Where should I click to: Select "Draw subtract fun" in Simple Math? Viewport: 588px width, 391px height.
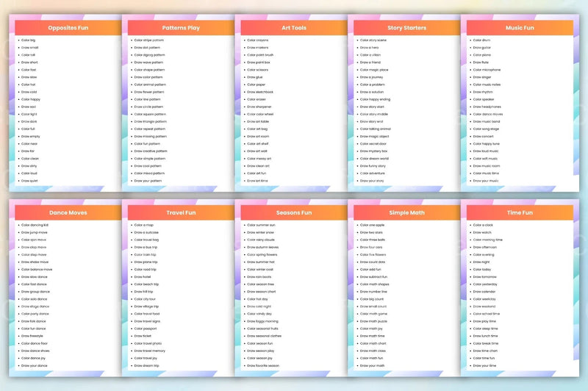point(373,276)
